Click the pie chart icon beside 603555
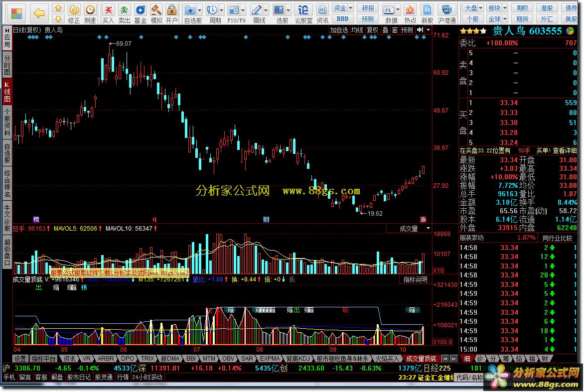Image resolution: width=584 pixels, height=392 pixels. tap(570, 31)
